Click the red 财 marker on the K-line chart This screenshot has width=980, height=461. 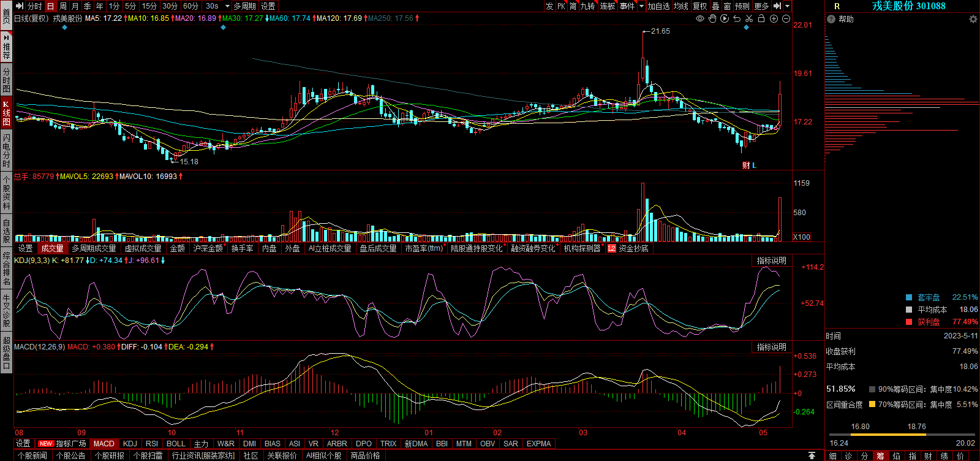[x=745, y=166]
